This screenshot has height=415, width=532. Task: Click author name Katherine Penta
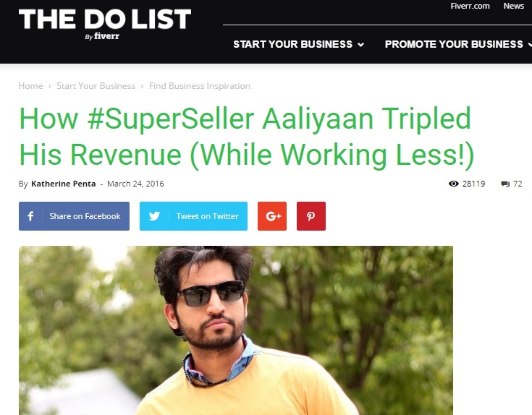[x=64, y=184]
